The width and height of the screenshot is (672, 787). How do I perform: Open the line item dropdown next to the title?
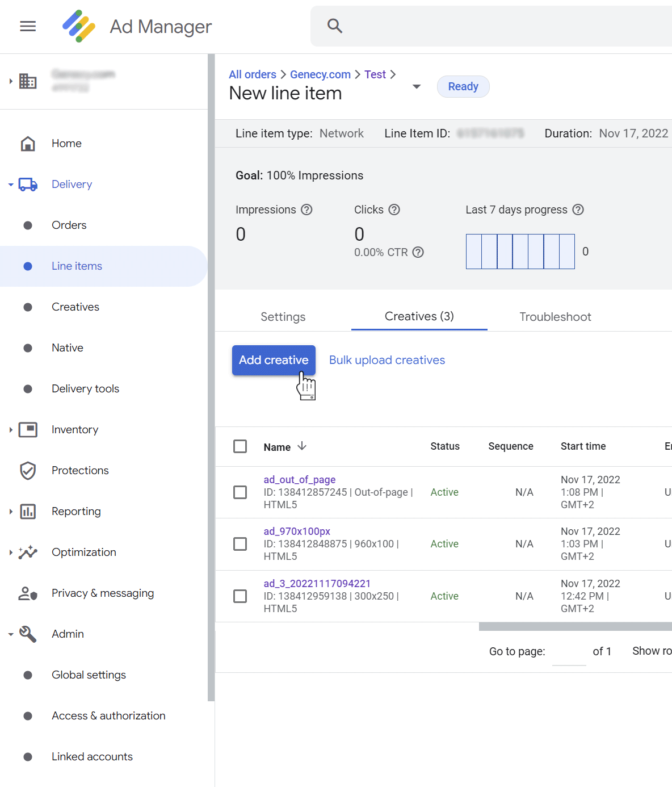coord(417,86)
